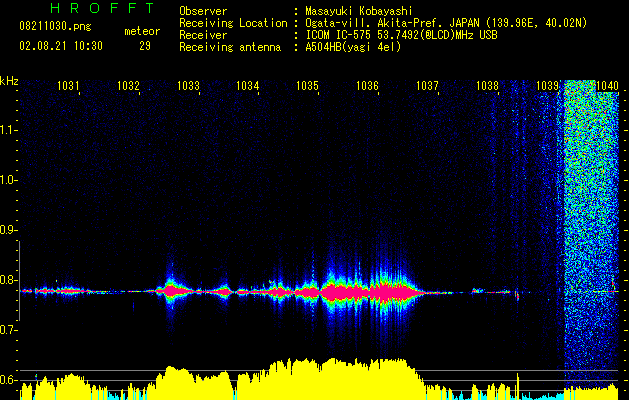Click the 'Receiving Location' field label
The width and height of the screenshot is (629, 400).
[233, 23]
